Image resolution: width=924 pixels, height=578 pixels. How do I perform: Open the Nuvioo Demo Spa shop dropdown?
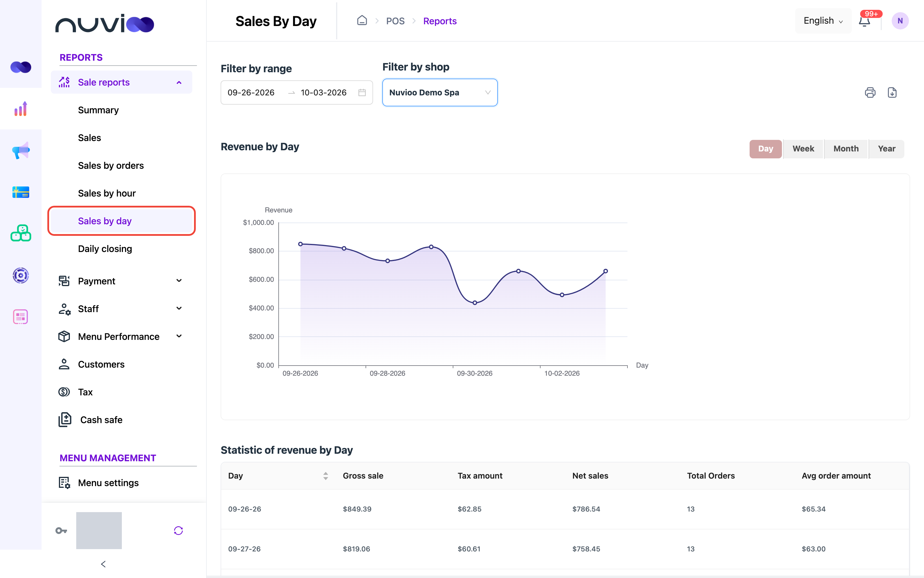(x=440, y=92)
